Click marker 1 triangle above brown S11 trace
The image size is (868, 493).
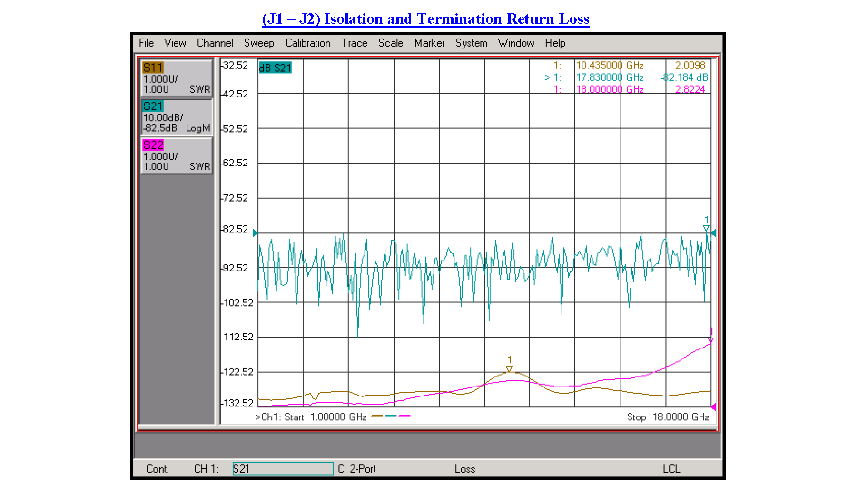pyautogui.click(x=509, y=368)
